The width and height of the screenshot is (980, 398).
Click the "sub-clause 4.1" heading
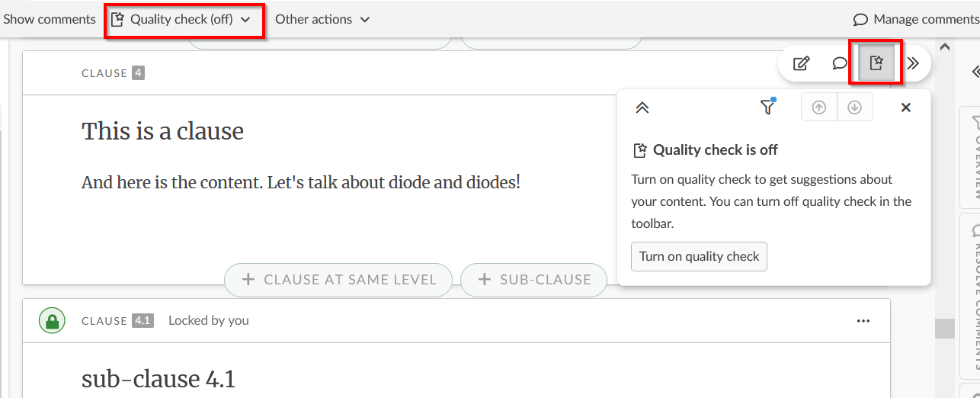pos(159,379)
